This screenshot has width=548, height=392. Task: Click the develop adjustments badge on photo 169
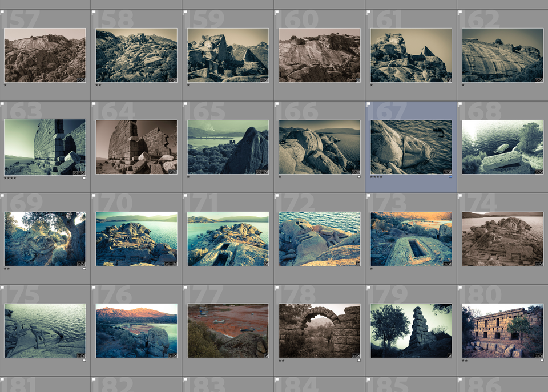[x=83, y=264]
